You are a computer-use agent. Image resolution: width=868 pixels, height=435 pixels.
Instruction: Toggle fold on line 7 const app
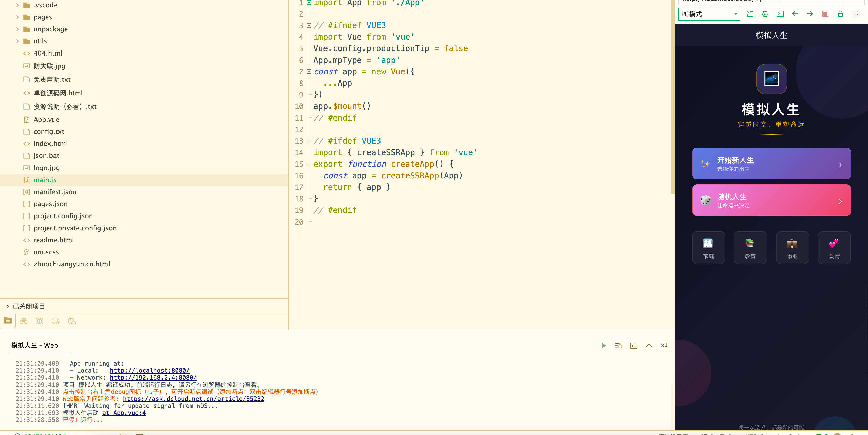tap(309, 71)
